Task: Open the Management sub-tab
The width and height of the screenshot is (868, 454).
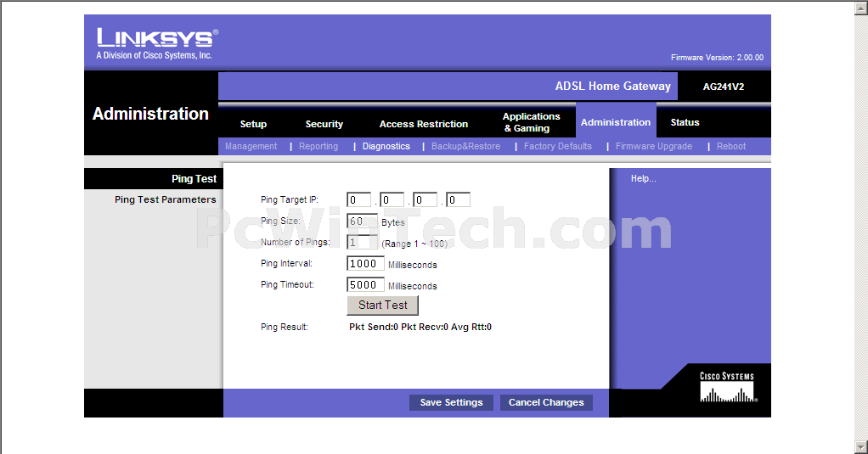Action: [x=251, y=146]
